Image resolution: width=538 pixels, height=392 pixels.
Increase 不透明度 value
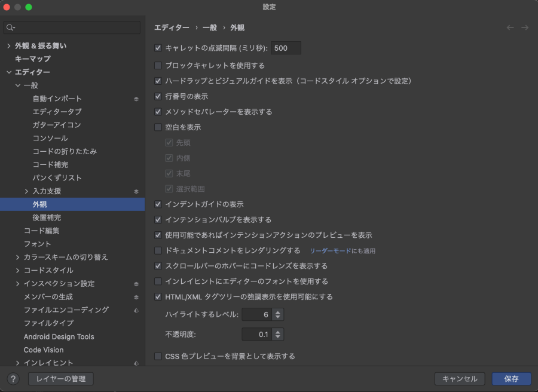click(278, 332)
